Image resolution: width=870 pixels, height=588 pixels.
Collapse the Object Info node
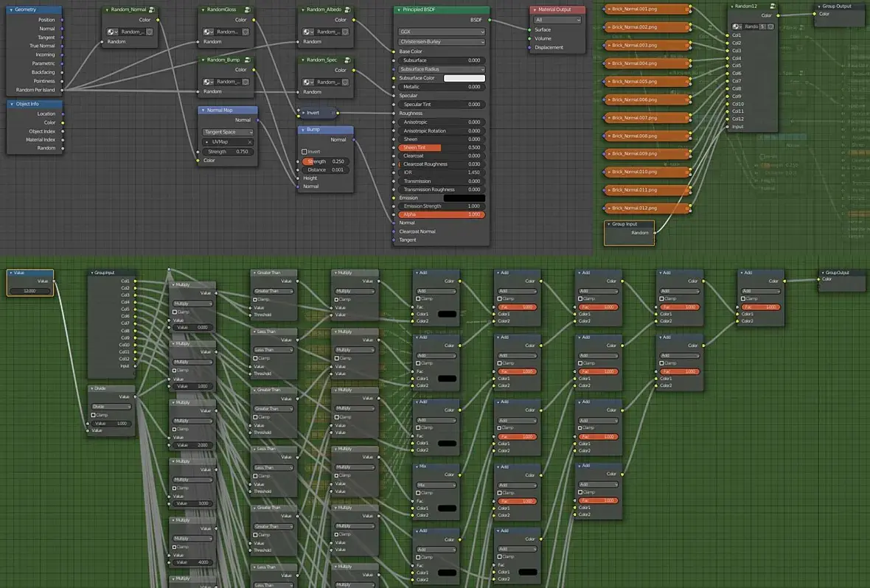(12, 104)
